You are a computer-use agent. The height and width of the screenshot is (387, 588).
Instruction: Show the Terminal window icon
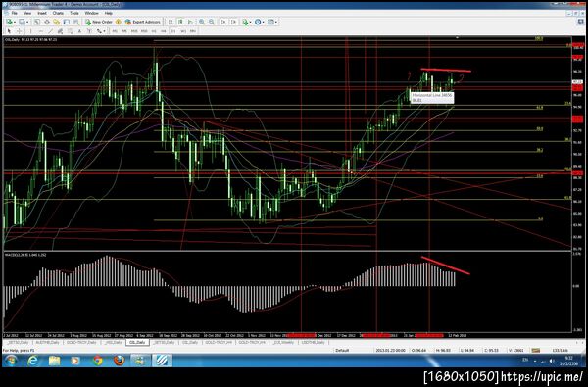tap(67, 22)
